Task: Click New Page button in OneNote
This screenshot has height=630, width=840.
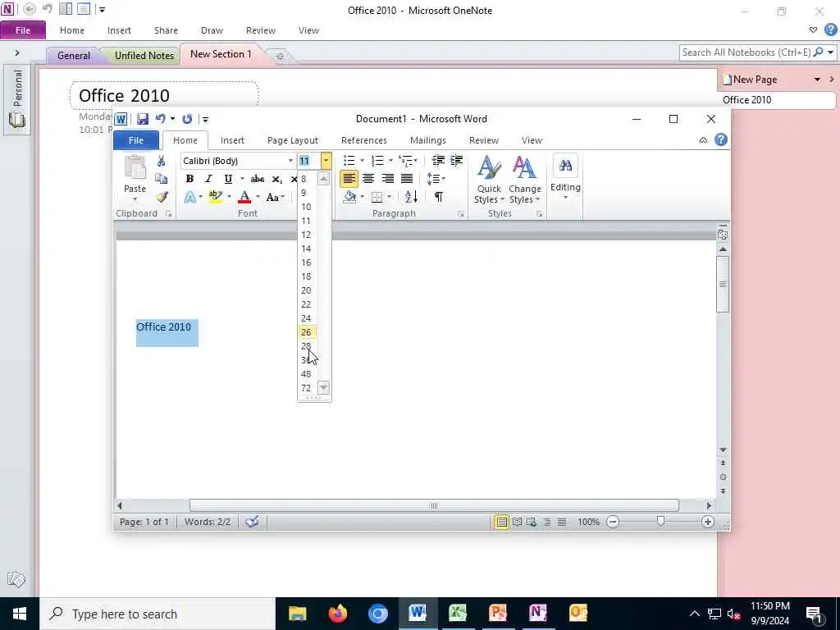Action: 750,80
